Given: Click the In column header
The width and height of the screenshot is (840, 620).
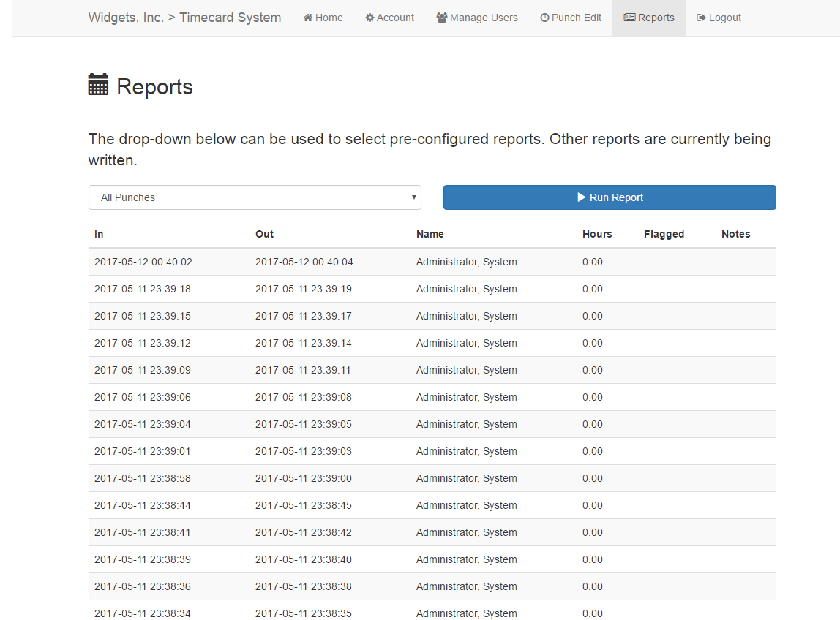Looking at the screenshot, I should click(x=99, y=234).
